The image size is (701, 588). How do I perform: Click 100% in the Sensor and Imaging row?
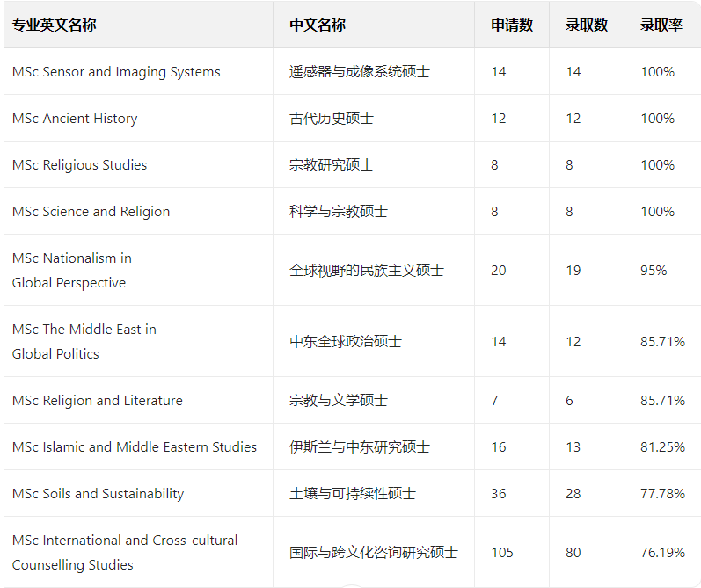(x=657, y=72)
